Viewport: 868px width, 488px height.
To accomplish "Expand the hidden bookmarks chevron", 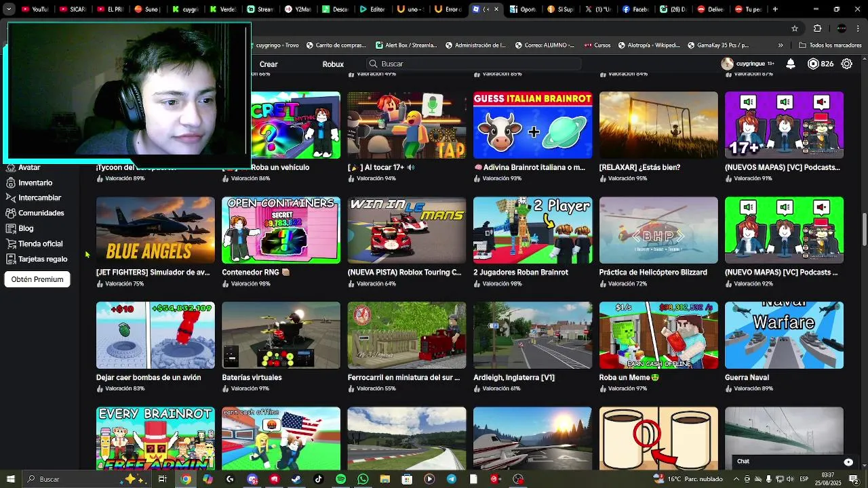I will tap(781, 45).
